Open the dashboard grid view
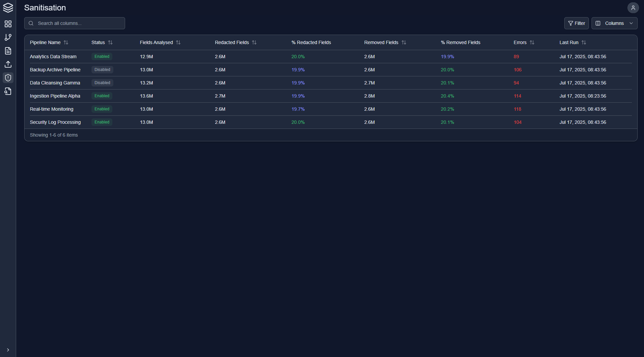Viewport: 644px width, 357px height. (8, 24)
